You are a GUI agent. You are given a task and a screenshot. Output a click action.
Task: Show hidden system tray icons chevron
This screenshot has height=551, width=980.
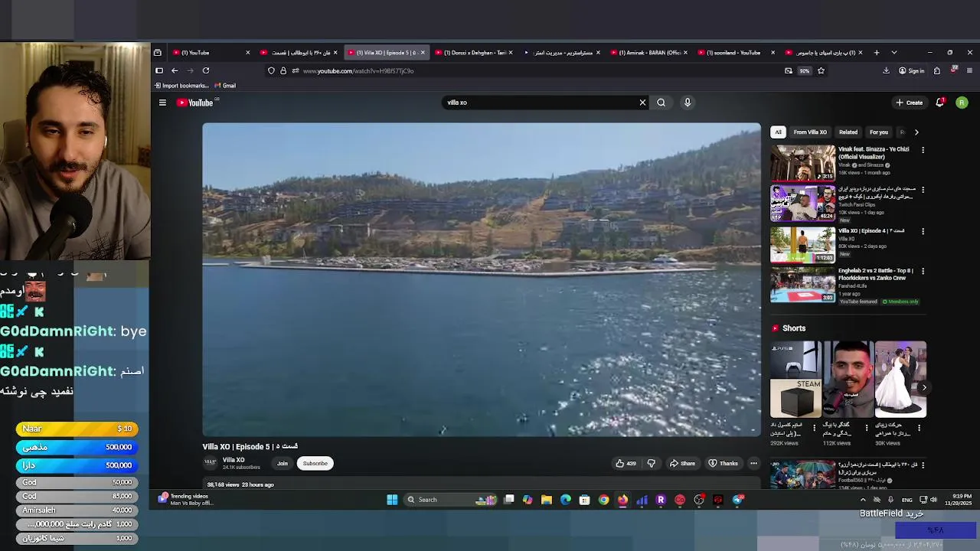click(863, 500)
